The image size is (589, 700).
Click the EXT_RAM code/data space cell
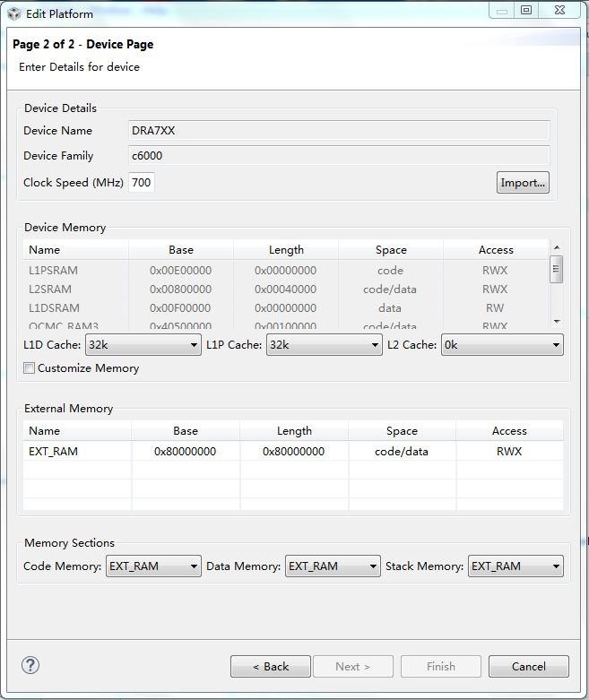pos(402,452)
